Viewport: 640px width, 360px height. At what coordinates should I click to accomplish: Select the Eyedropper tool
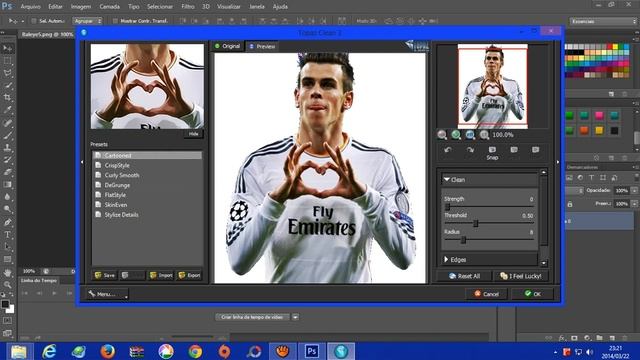(7, 110)
